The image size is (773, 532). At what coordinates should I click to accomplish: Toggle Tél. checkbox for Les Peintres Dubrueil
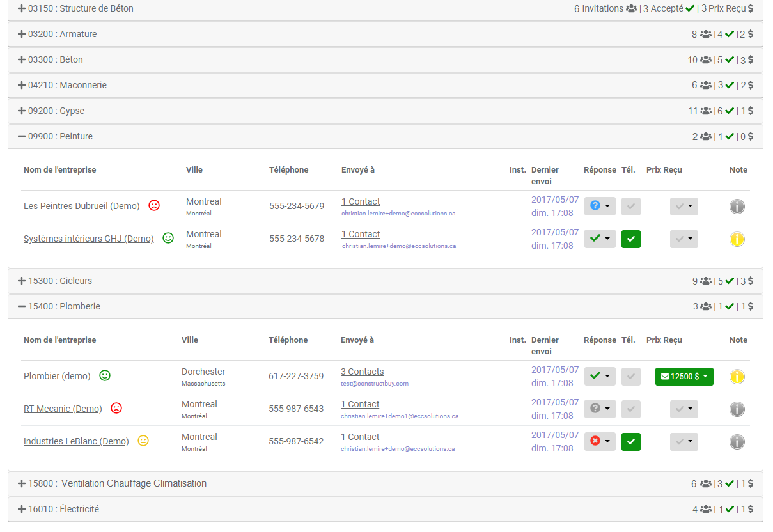(631, 207)
